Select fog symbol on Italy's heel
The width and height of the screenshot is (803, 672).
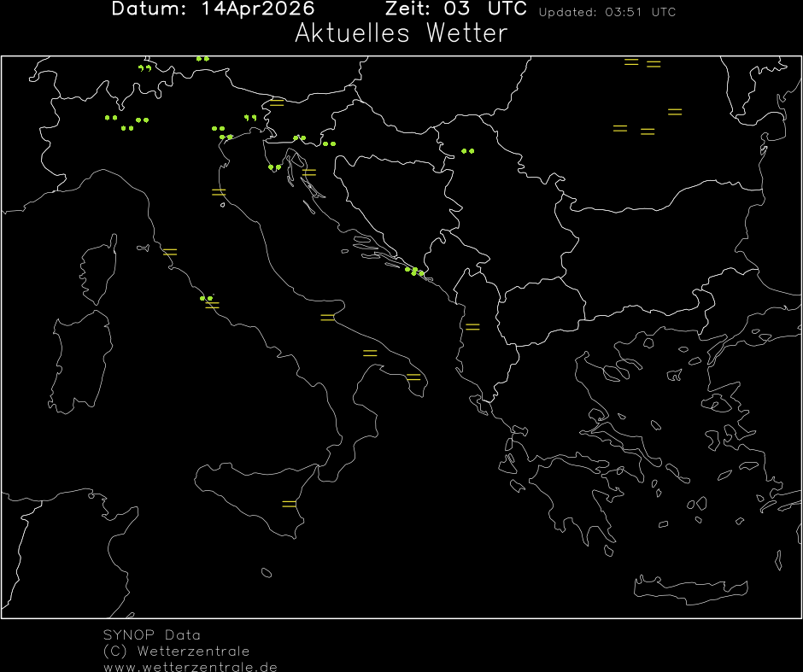[x=413, y=377]
